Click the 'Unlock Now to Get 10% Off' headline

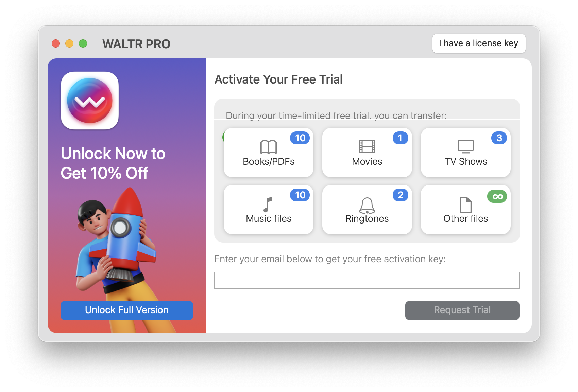click(x=113, y=163)
